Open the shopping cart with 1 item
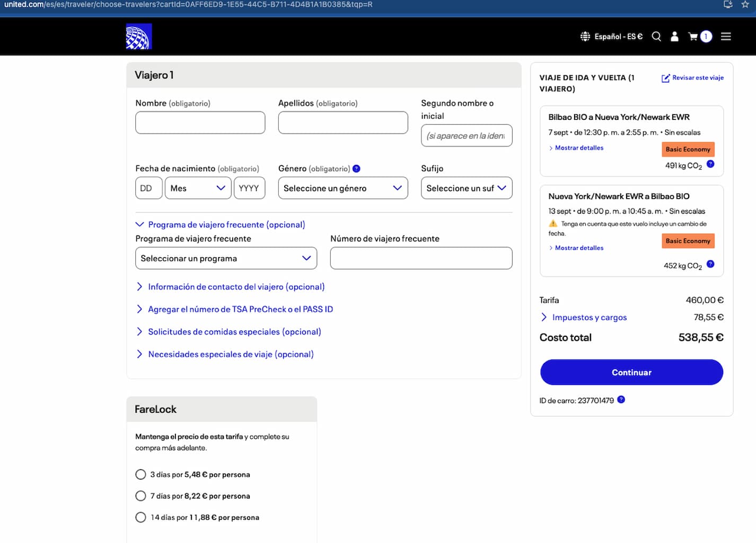756x543 pixels. click(x=700, y=37)
